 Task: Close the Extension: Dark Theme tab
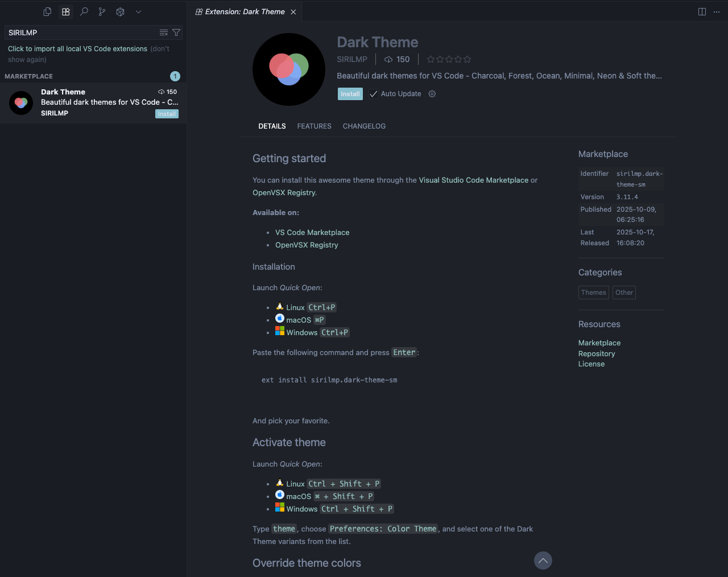coord(293,12)
